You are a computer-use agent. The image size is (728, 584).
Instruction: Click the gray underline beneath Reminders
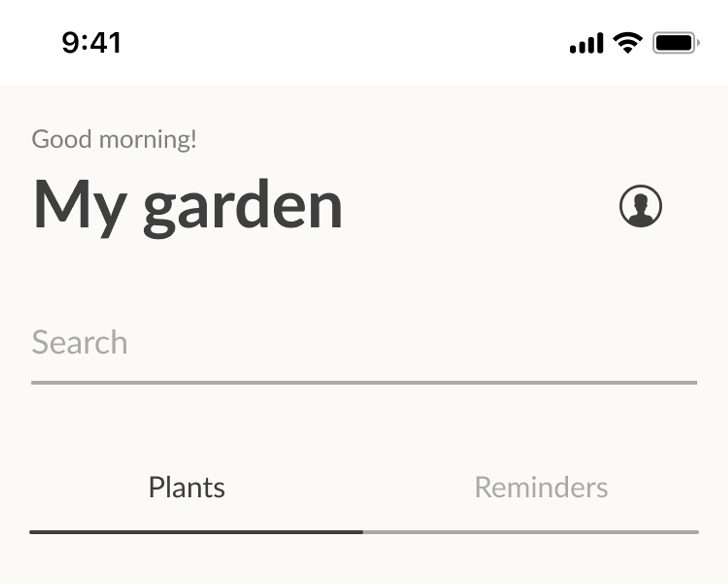tap(531, 532)
